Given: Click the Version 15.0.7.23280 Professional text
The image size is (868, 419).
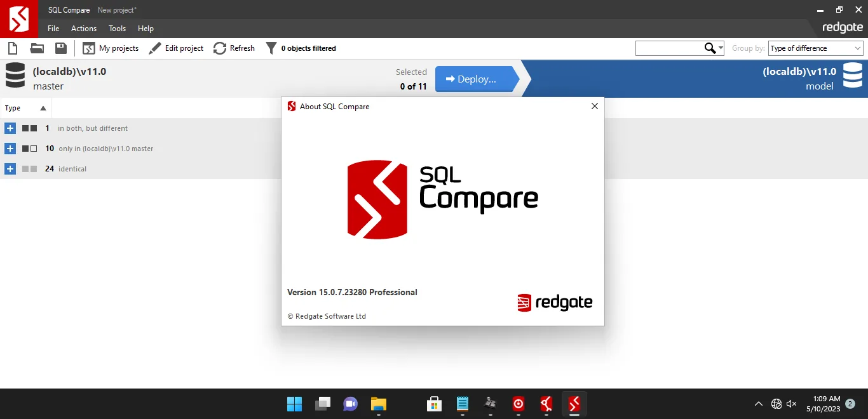Looking at the screenshot, I should click(352, 292).
